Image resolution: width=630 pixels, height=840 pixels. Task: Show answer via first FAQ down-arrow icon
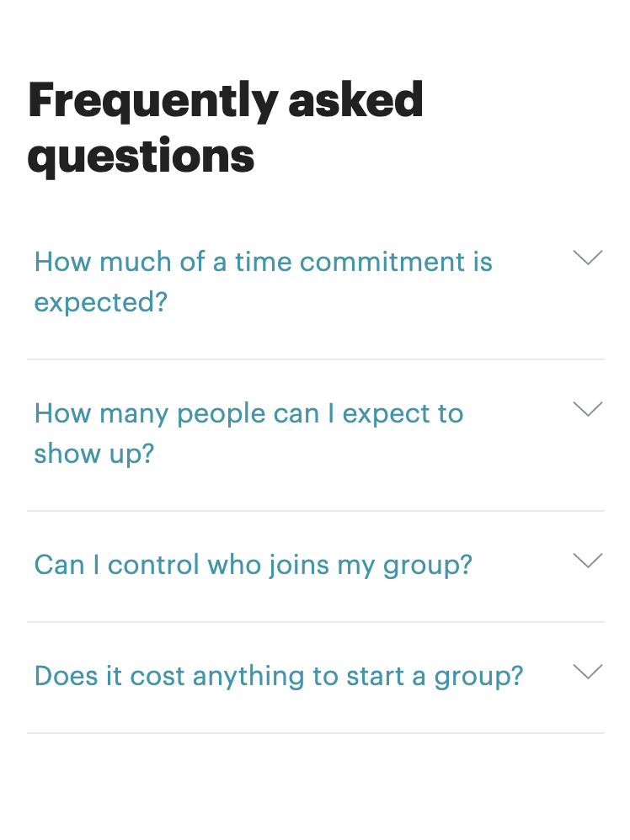(588, 258)
